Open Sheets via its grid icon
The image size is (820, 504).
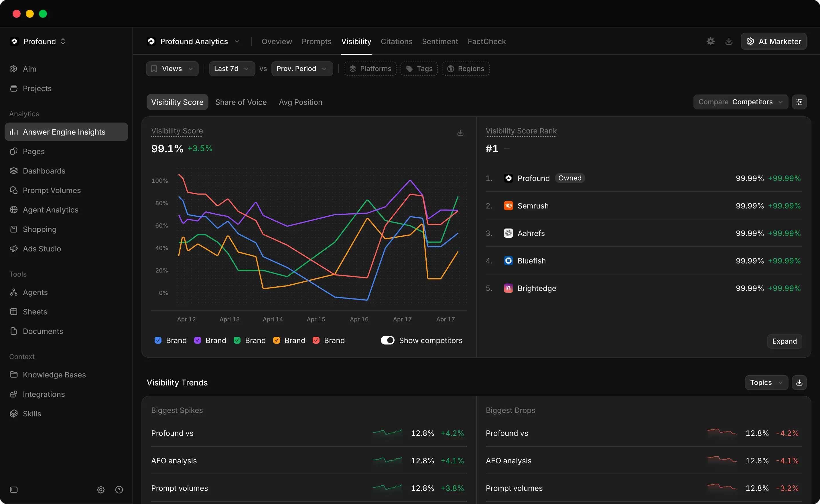click(14, 312)
